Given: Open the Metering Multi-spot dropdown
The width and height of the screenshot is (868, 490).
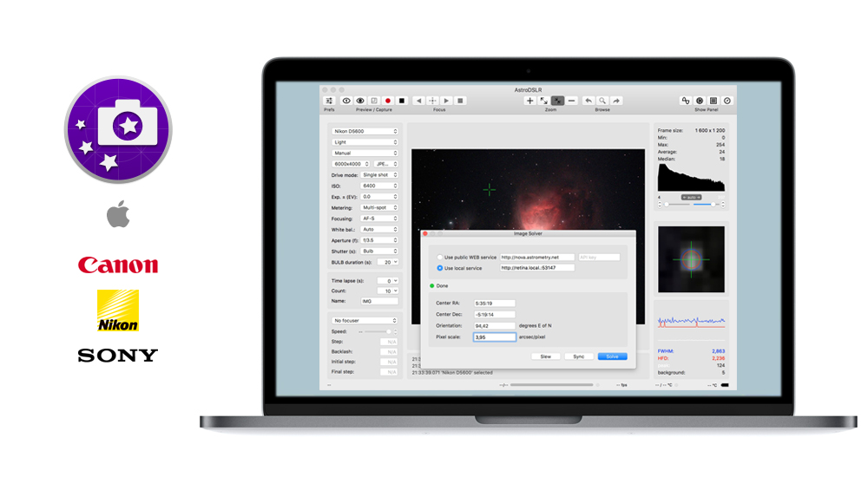Looking at the screenshot, I should click(x=379, y=207).
